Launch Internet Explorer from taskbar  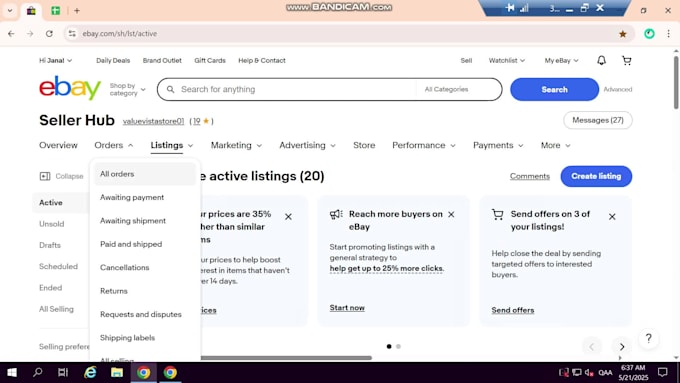tap(90, 372)
